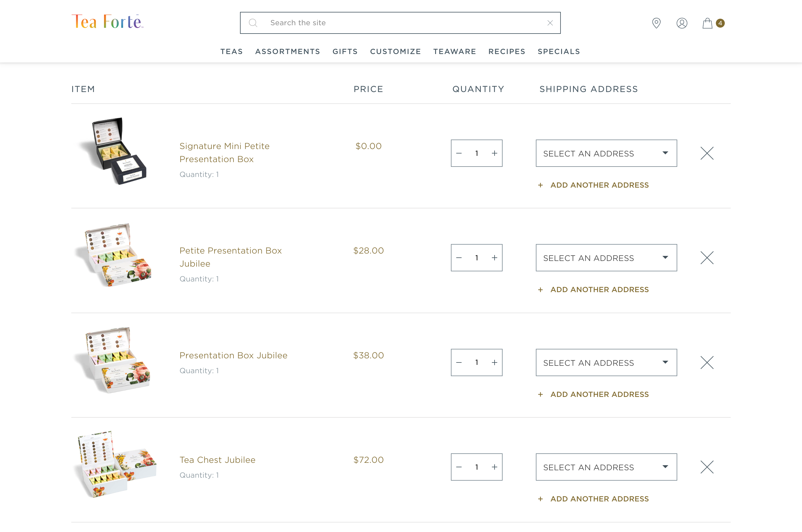Screen dimensions: 802x532
Task: Focus the Search the site field
Action: pyautogui.click(x=400, y=23)
